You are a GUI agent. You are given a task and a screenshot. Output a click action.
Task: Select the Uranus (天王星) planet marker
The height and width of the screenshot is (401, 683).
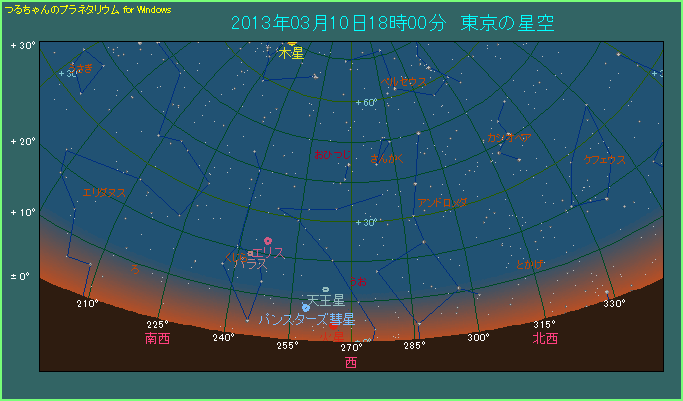click(x=325, y=289)
